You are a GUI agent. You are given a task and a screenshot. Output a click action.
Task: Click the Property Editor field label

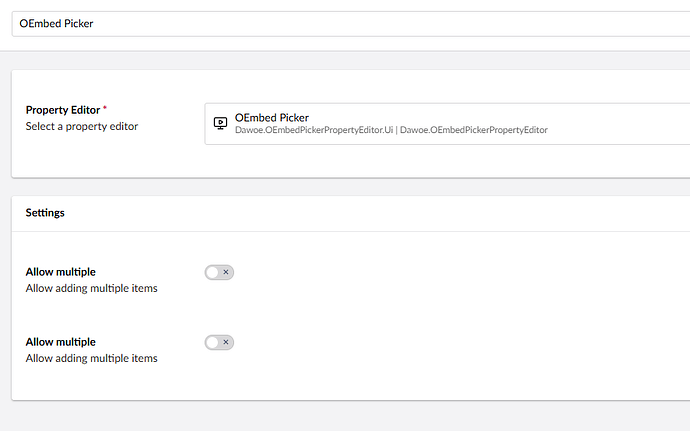pyautogui.click(x=62, y=109)
